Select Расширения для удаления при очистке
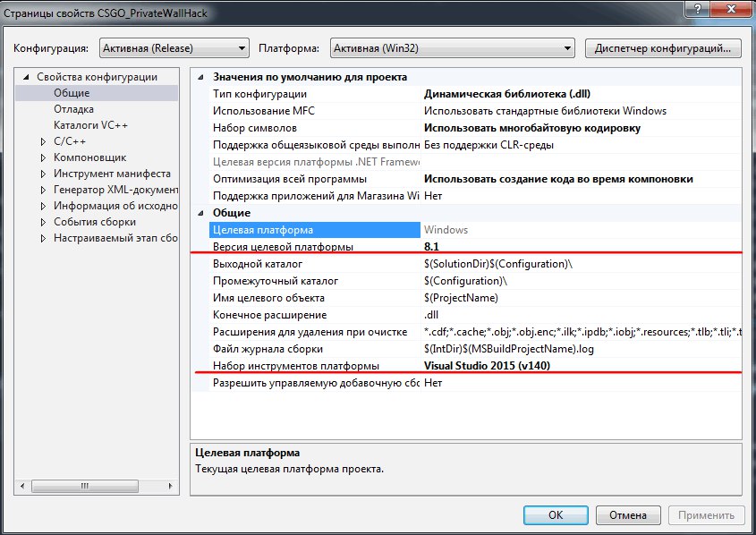This screenshot has height=535, width=756. (310, 332)
